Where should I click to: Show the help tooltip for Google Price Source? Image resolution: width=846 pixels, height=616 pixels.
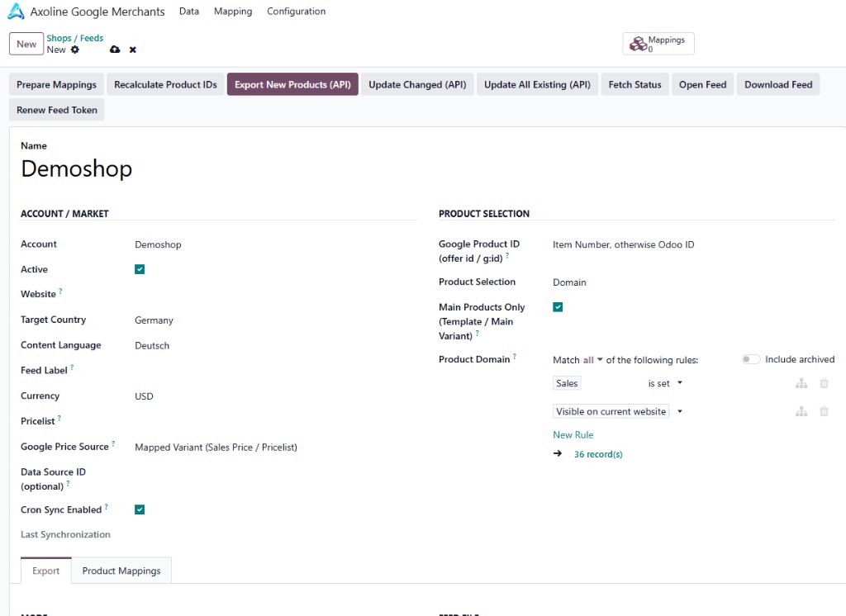pos(113,443)
